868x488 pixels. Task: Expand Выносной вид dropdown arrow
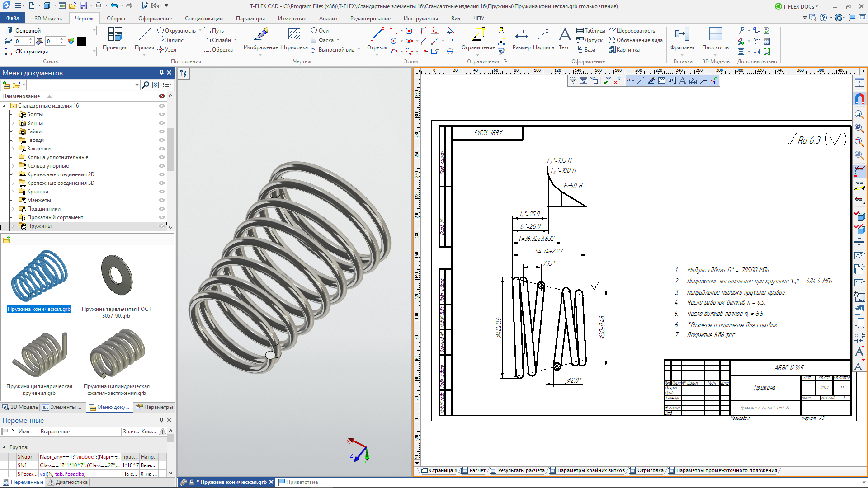(359, 50)
